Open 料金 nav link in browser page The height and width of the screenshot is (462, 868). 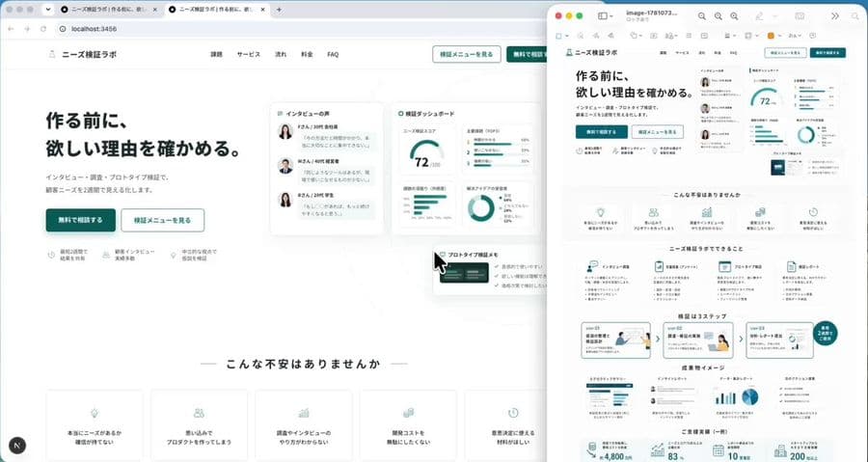coord(308,54)
